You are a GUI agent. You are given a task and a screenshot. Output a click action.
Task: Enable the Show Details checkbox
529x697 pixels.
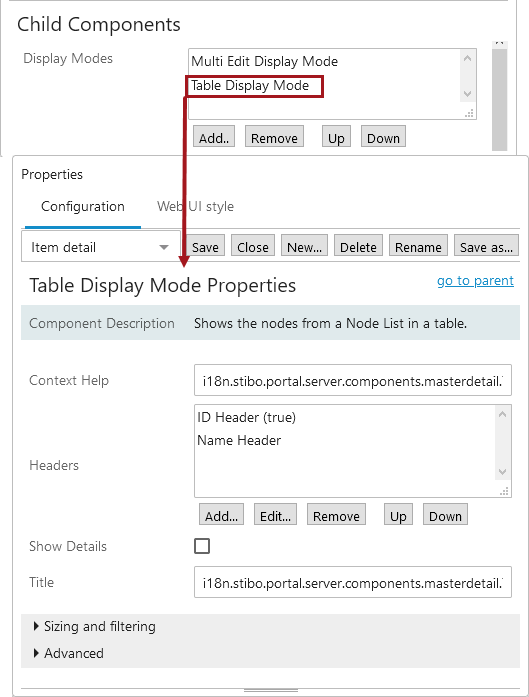(202, 546)
